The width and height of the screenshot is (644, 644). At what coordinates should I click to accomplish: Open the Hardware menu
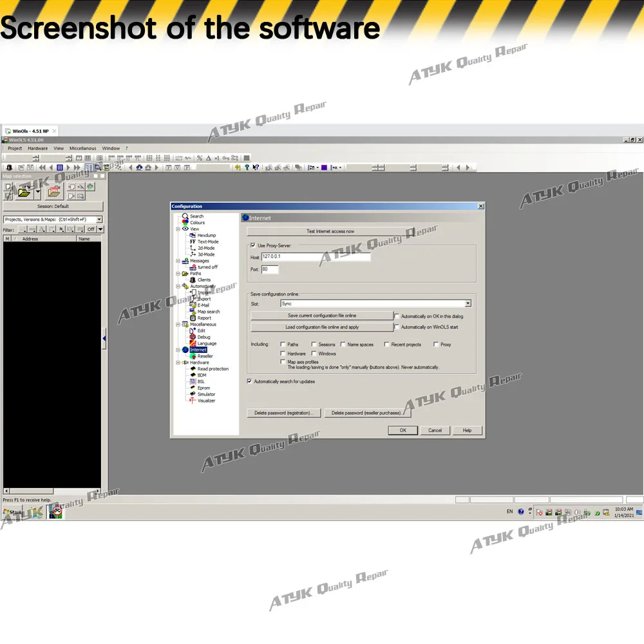coord(38,148)
